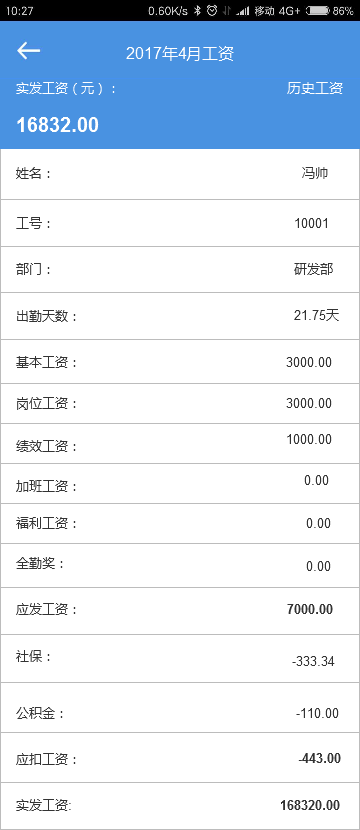Viewport: 360px width, 830px height.
Task: Select the 社保 deduction -333.34
Action: click(x=313, y=661)
